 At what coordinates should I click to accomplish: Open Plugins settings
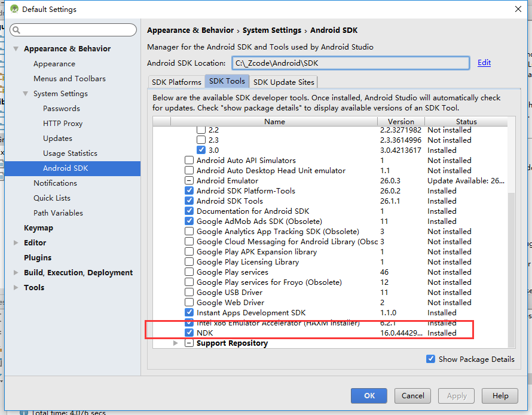click(38, 258)
